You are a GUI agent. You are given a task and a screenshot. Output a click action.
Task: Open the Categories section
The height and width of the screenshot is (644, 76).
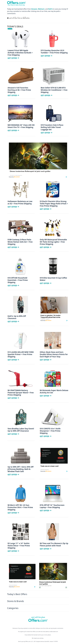[x=13, y=608]
